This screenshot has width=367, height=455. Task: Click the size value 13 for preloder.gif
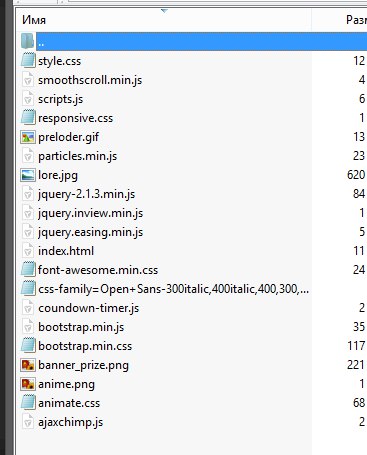359,137
